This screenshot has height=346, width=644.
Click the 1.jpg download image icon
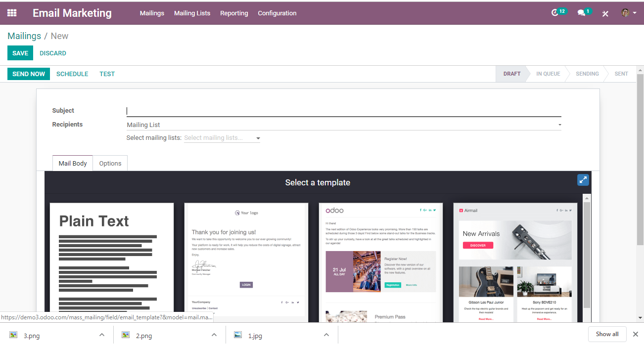click(x=238, y=335)
